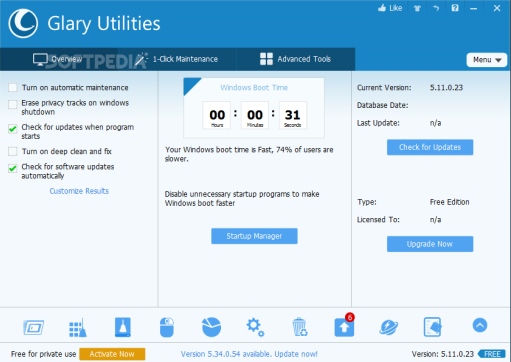Screen dimensions: 511x362
Task: Click the 00 Minutes boot time value
Action: pyautogui.click(x=255, y=115)
